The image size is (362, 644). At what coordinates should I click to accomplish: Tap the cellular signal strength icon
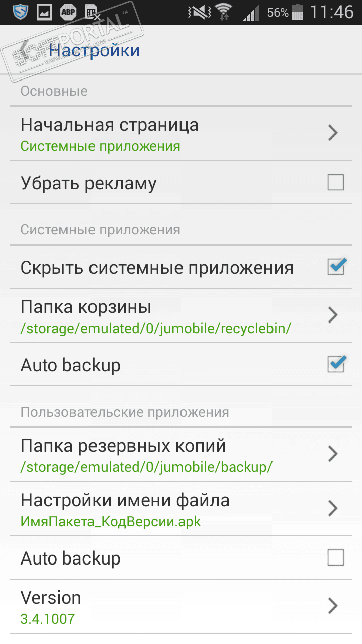click(x=250, y=12)
